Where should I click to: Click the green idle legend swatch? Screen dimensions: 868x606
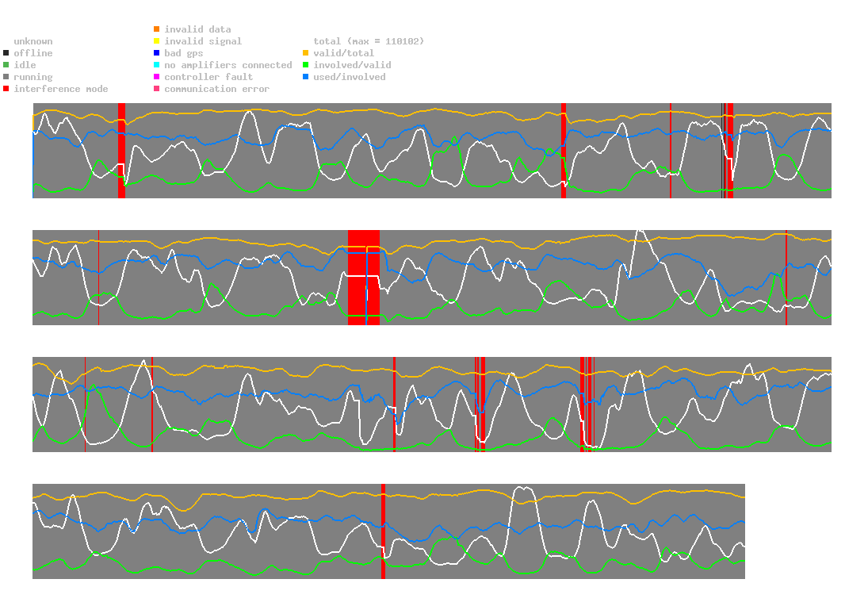(6, 65)
